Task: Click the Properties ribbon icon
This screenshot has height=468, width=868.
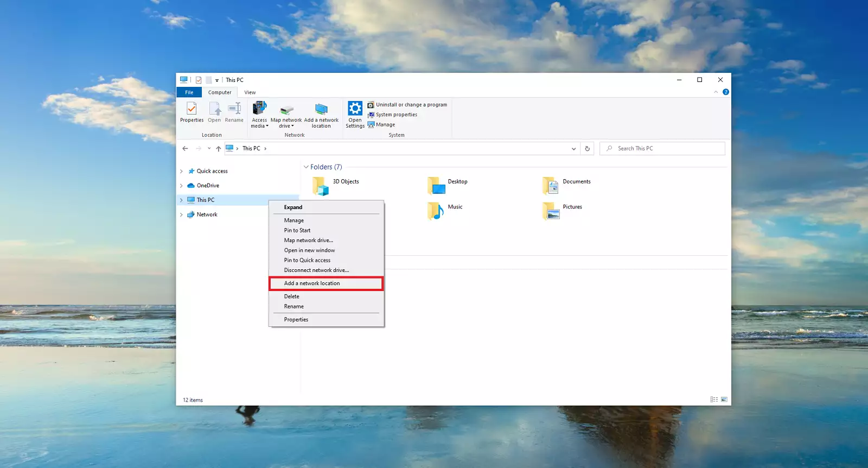Action: click(x=192, y=112)
